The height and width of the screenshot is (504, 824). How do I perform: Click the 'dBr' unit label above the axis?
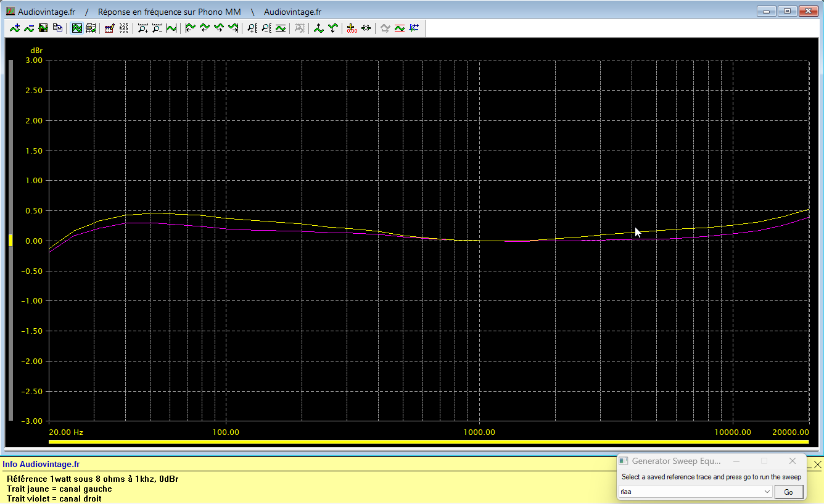pos(37,50)
